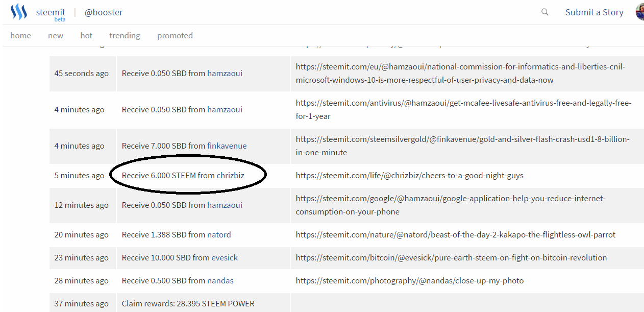This screenshot has width=644, height=312.
Task: Switch to the hot tab
Action: click(86, 35)
